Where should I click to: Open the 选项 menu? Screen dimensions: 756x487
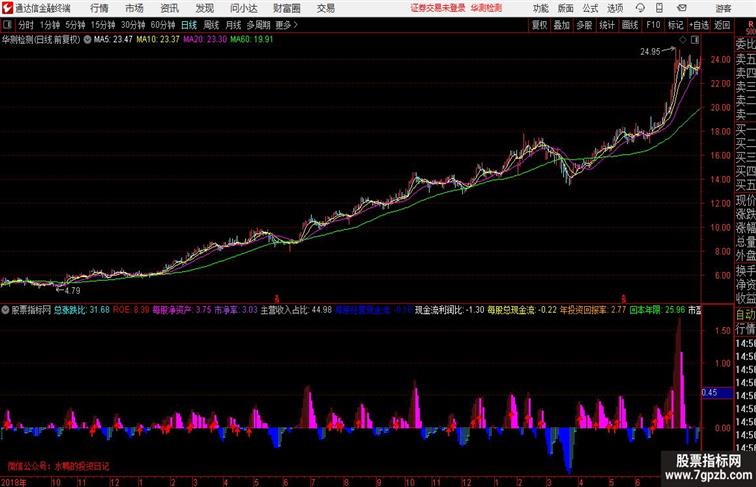click(x=615, y=8)
